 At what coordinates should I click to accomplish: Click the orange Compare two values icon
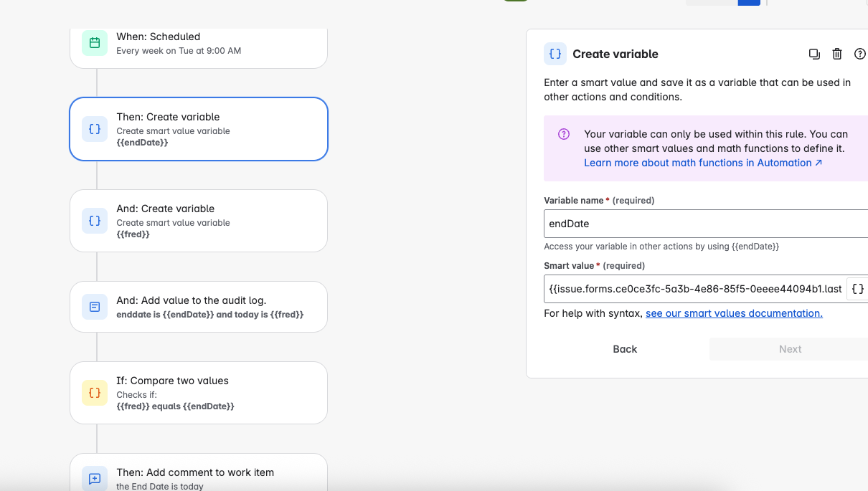click(x=95, y=393)
